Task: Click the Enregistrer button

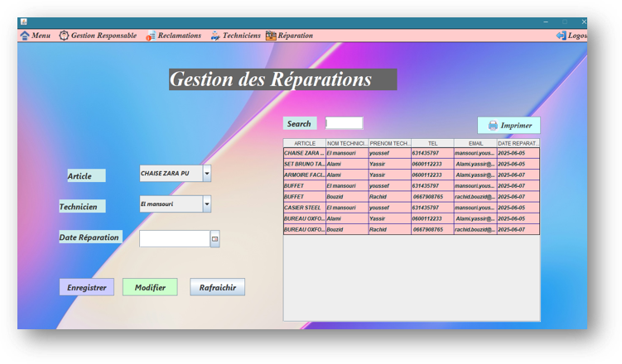Action: [x=86, y=287]
